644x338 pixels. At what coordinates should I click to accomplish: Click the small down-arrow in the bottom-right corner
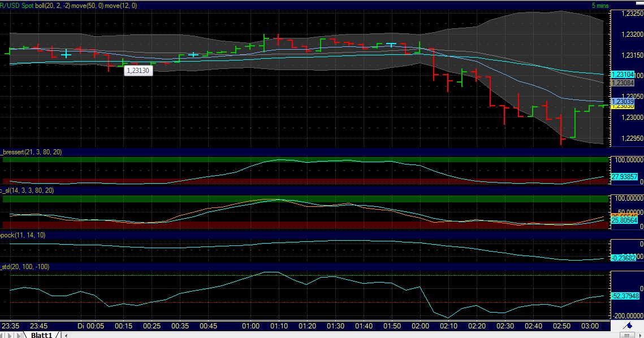641,335
